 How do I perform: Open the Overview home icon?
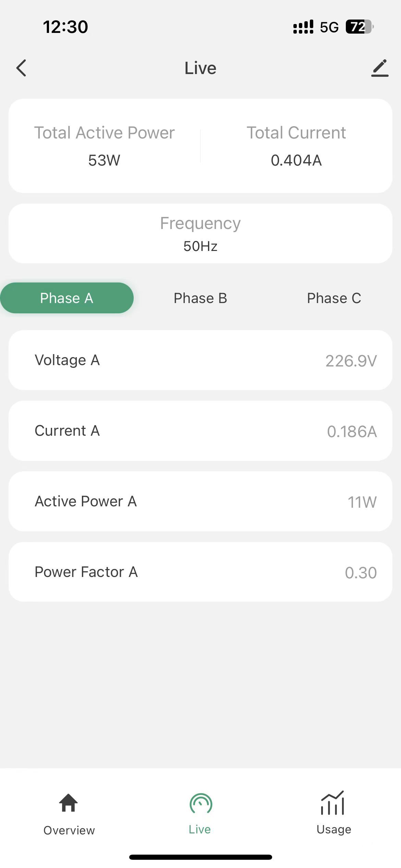click(69, 803)
